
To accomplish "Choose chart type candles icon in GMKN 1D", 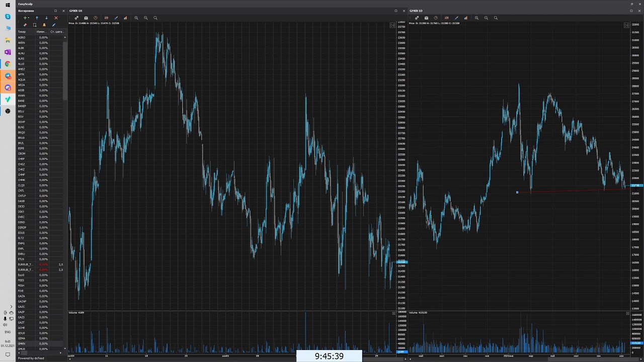I will [446, 18].
